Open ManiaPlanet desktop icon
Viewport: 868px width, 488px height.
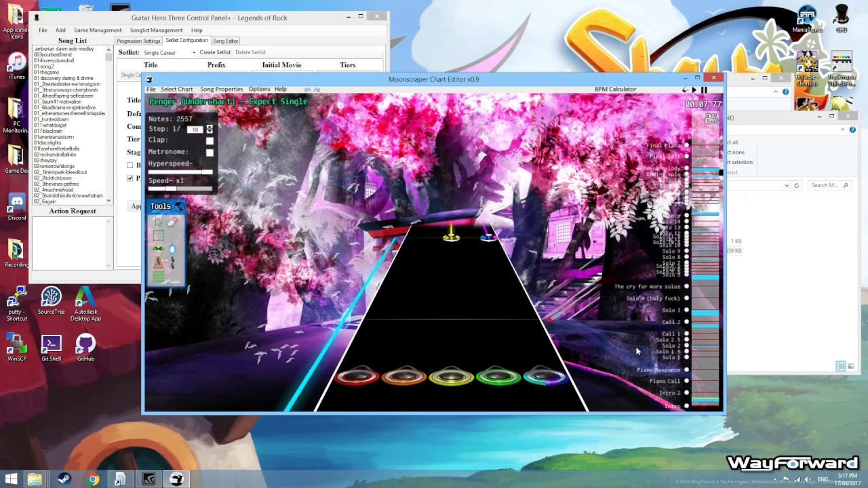pyautogui.click(x=806, y=19)
